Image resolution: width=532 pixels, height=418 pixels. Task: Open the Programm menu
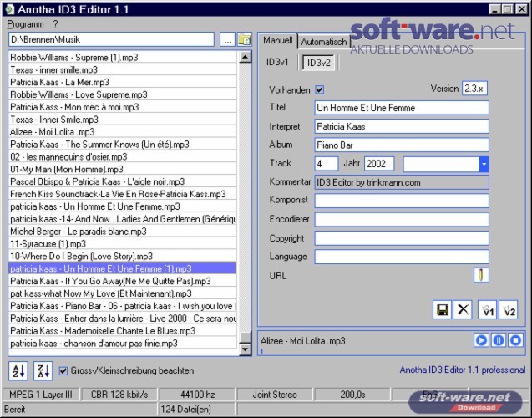25,24
